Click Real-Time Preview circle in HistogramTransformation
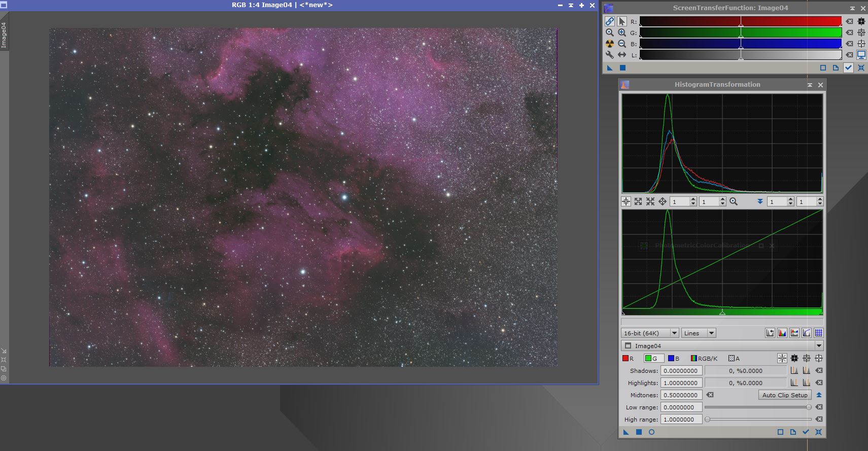 pyautogui.click(x=652, y=432)
